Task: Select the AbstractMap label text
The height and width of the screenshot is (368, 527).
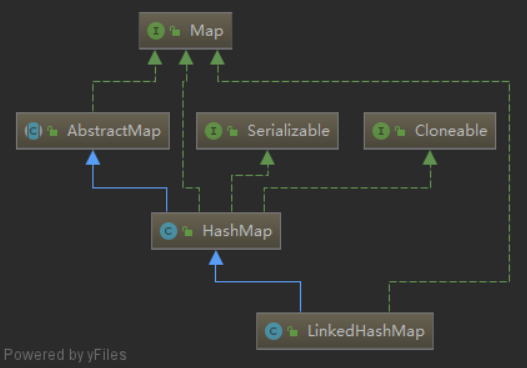Action: coord(114,131)
